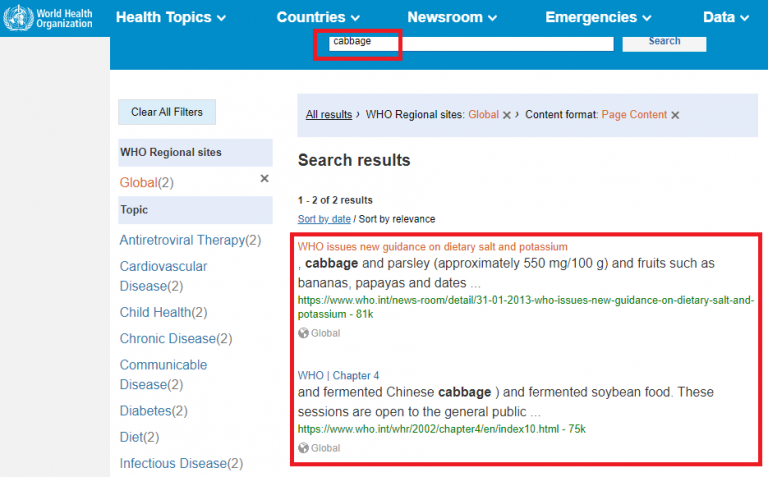Clear the Global filter in sidebar
The height and width of the screenshot is (477, 768).
[264, 178]
